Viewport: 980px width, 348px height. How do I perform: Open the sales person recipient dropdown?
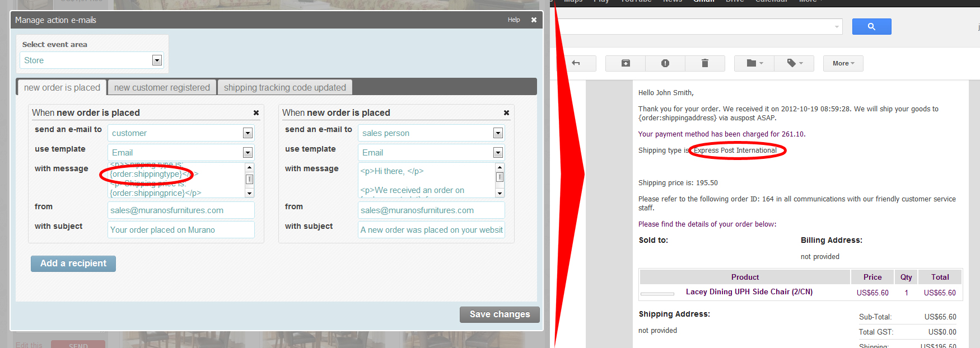point(498,133)
